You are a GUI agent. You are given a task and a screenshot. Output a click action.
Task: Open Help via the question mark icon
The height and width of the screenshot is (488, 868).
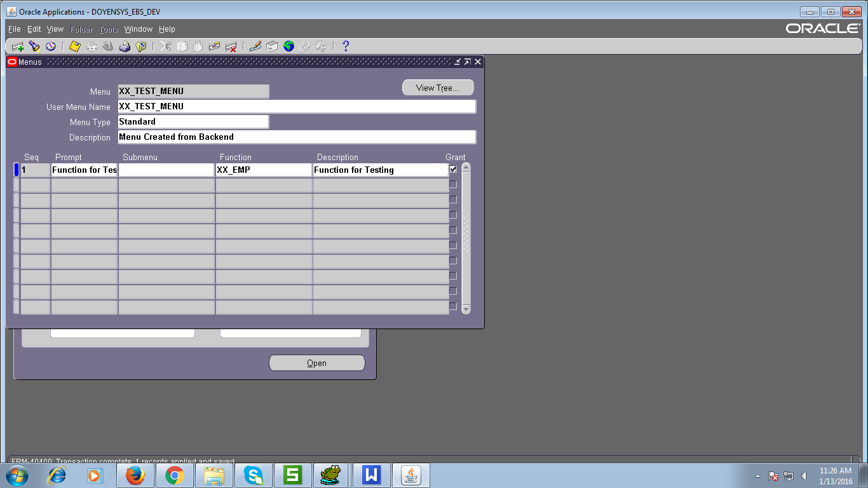(x=345, y=46)
